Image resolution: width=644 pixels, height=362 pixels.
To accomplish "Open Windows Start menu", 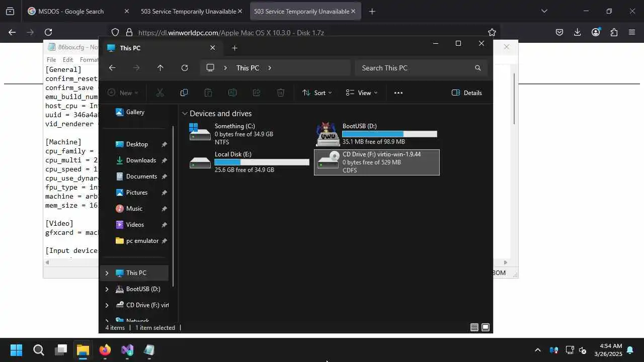I will [17, 350].
